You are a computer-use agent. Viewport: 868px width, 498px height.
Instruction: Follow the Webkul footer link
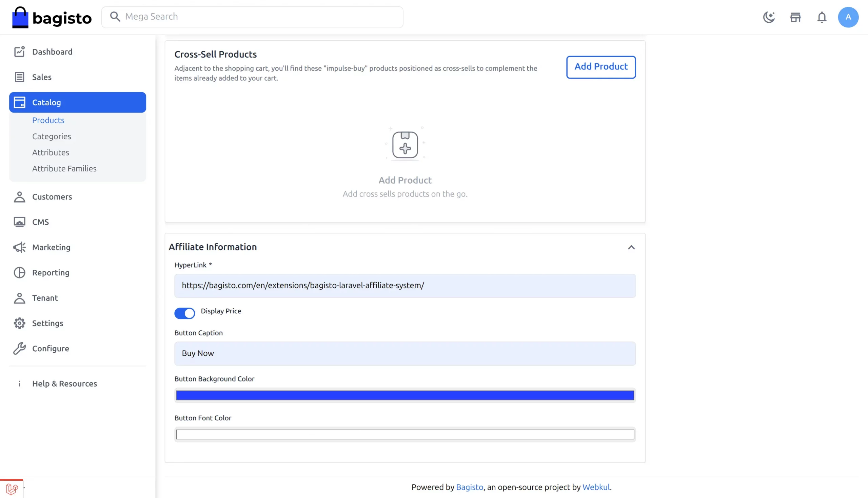(x=596, y=487)
